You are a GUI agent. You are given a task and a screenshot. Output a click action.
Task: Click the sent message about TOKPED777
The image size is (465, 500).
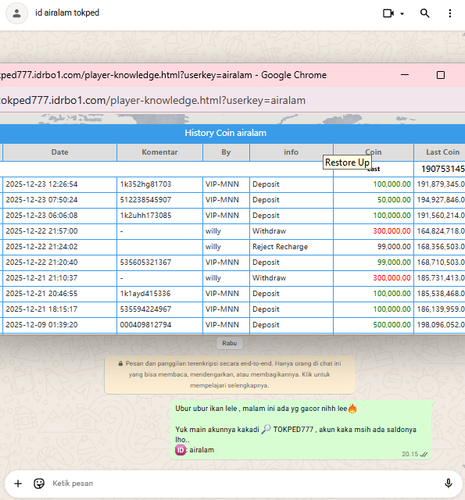pos(301,430)
